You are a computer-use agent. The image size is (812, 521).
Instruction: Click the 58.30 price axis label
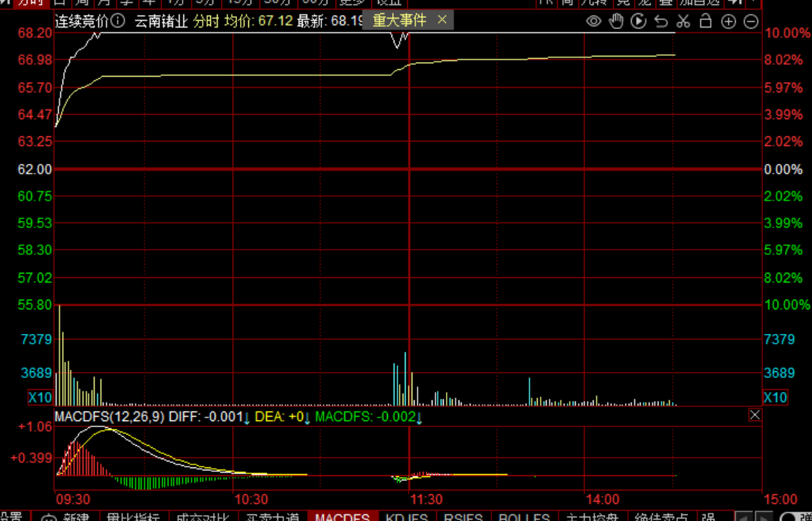click(35, 250)
